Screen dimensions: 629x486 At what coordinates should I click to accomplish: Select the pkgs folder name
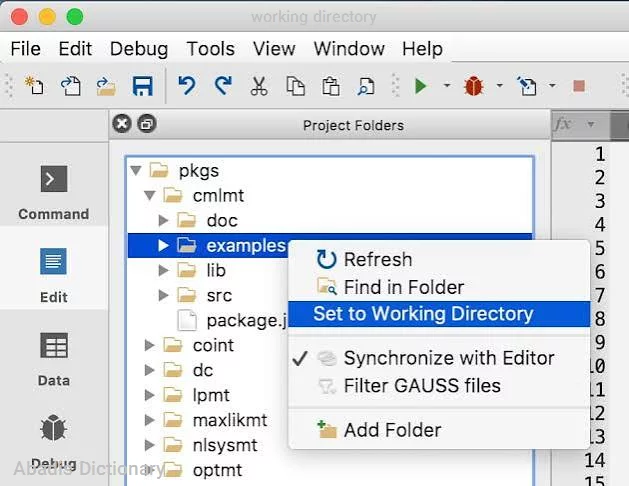(x=199, y=171)
